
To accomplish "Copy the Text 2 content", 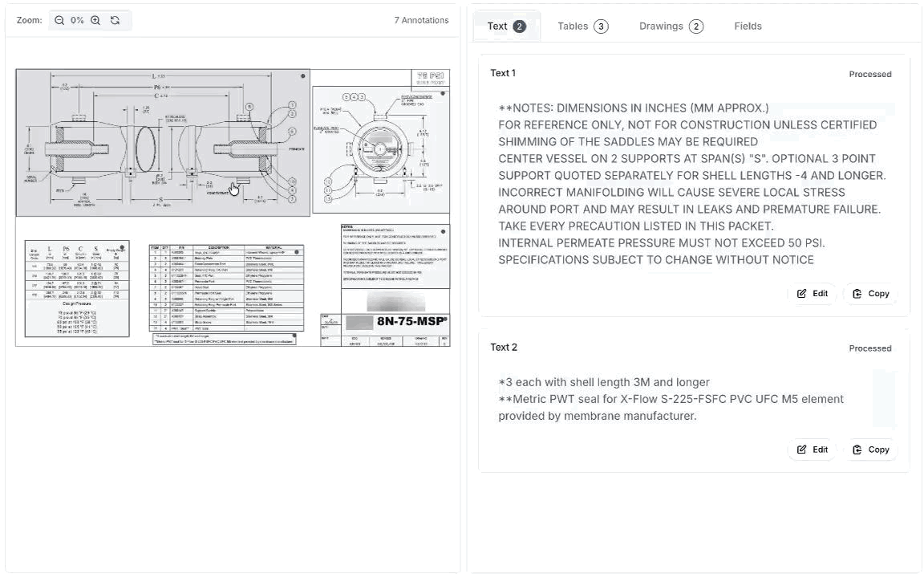I will click(870, 450).
